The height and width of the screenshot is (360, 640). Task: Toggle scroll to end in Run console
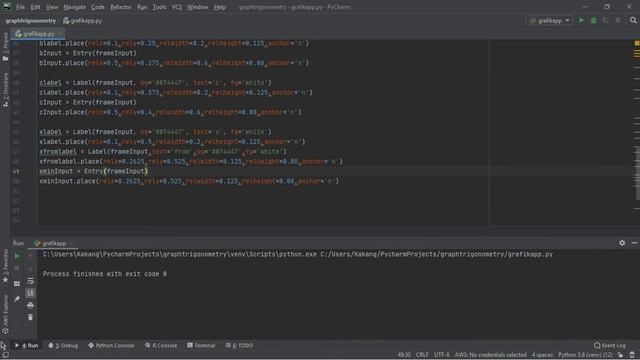point(30,293)
